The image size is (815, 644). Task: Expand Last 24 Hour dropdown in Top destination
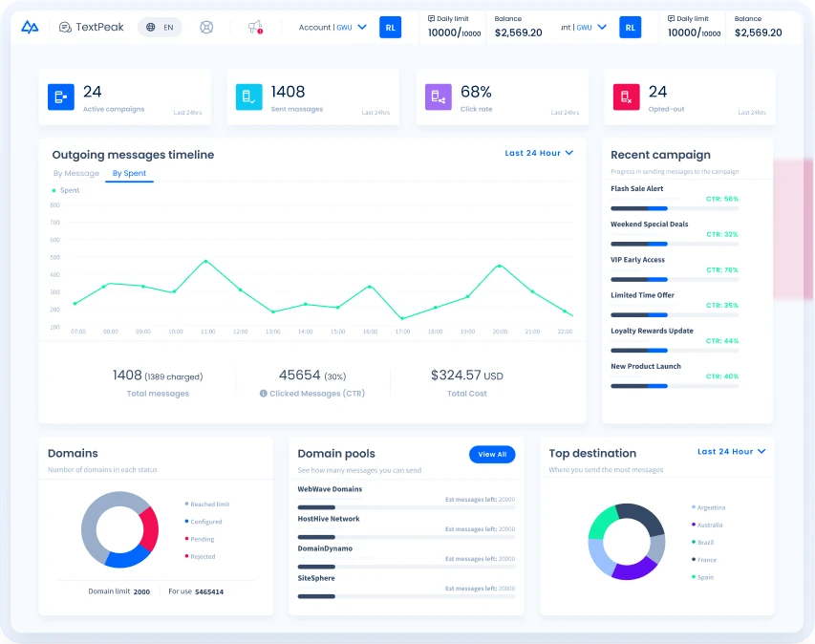click(x=731, y=452)
